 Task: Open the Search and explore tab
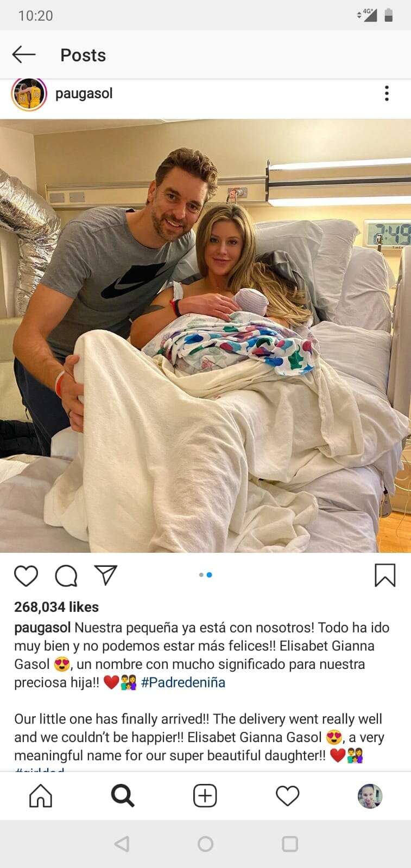coord(123,796)
